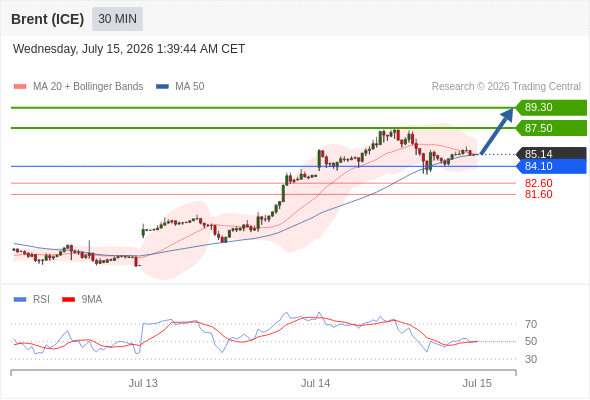590x400 pixels.
Task: Click the blue RSI legend swatch
Action: coord(20,300)
